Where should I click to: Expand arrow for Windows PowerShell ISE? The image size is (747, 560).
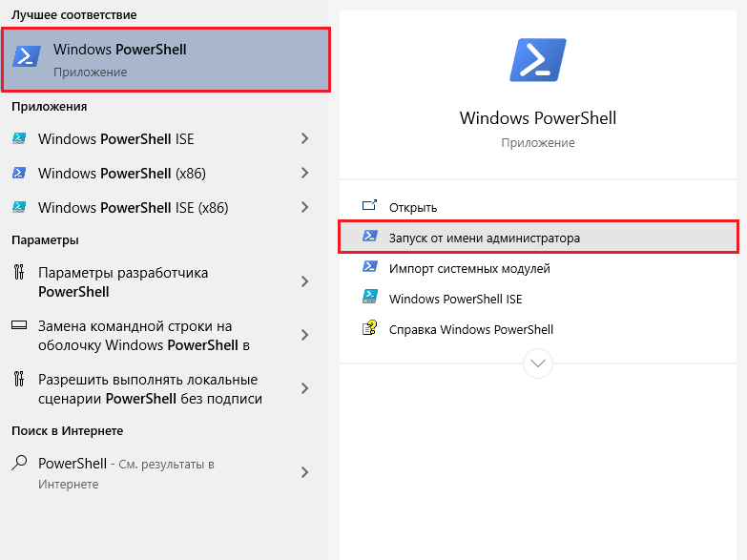(305, 138)
